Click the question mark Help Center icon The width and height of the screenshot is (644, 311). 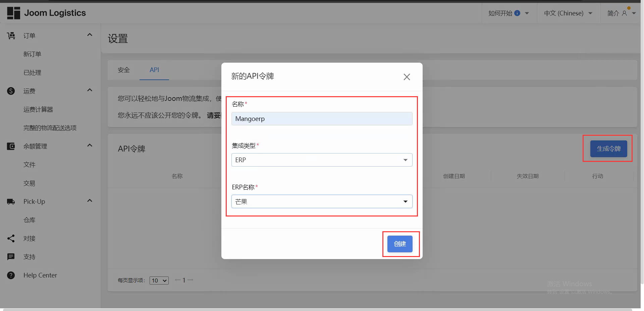coord(11,275)
